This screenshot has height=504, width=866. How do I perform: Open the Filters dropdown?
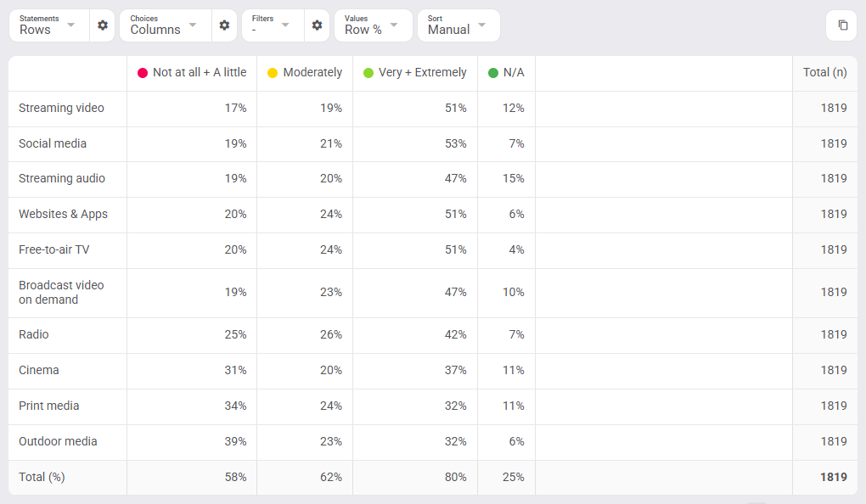(x=273, y=25)
